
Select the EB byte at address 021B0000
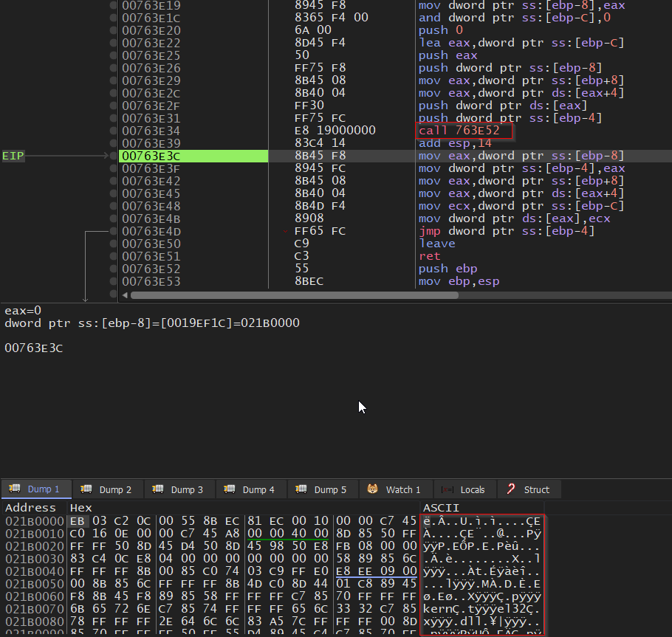coord(77,521)
